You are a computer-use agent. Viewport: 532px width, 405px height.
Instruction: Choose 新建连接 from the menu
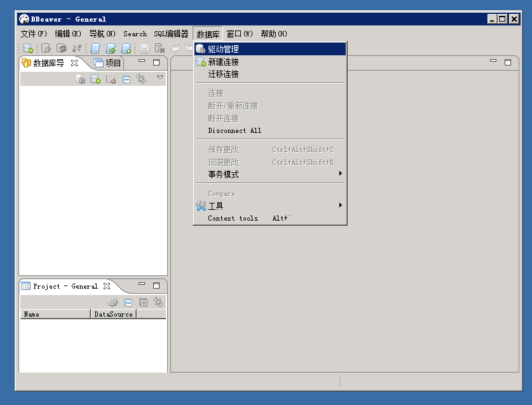270,62
